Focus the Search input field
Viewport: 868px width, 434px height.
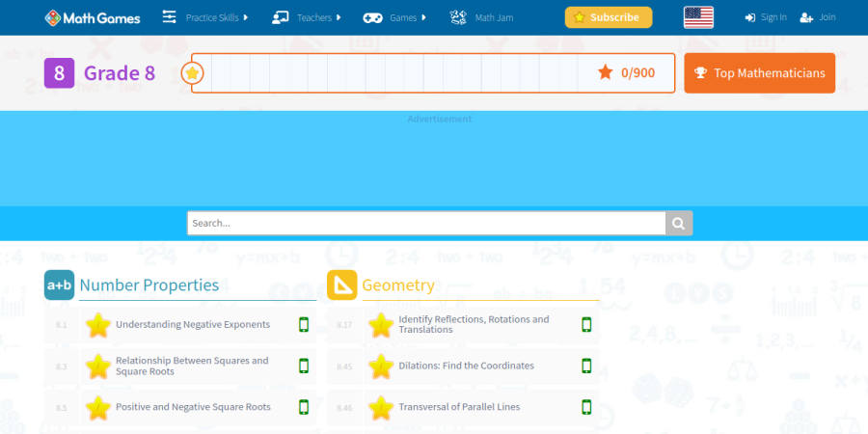coord(426,223)
